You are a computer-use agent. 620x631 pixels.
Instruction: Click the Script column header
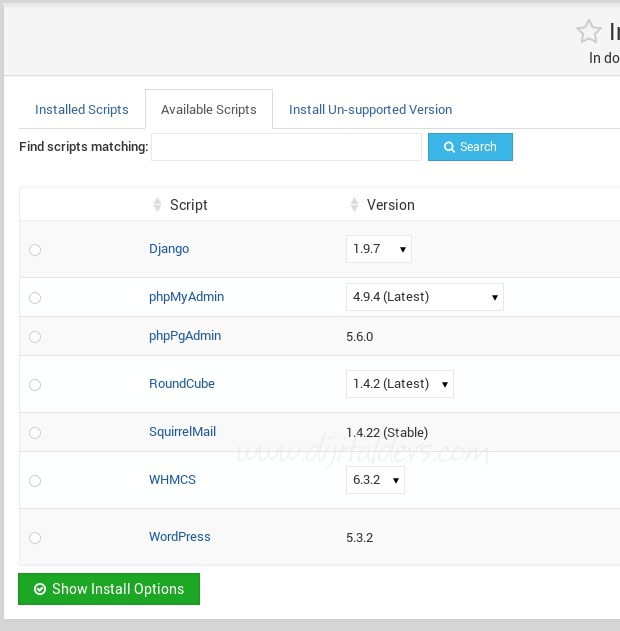(189, 205)
